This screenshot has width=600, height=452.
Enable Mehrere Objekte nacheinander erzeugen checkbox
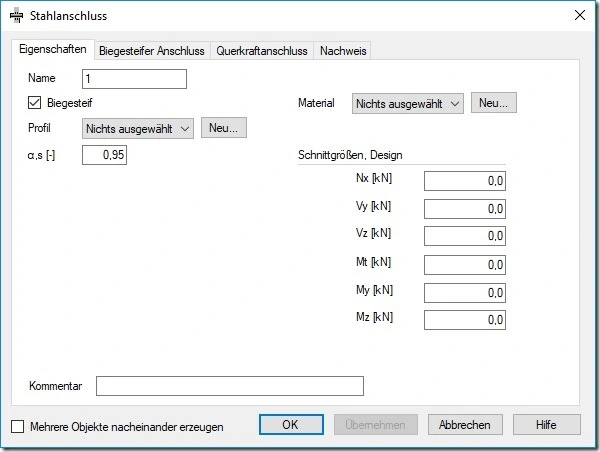pyautogui.click(x=18, y=426)
